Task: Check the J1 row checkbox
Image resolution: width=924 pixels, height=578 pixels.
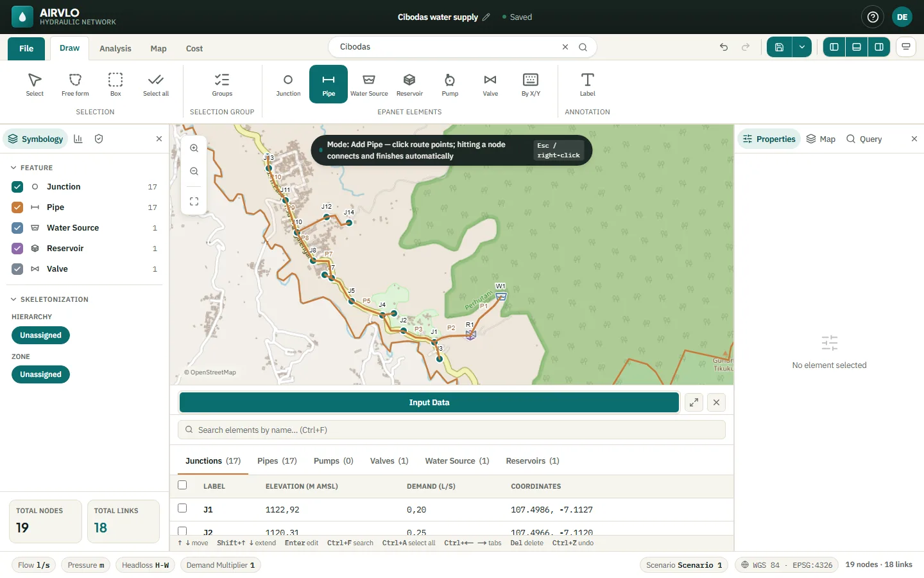Action: (182, 508)
